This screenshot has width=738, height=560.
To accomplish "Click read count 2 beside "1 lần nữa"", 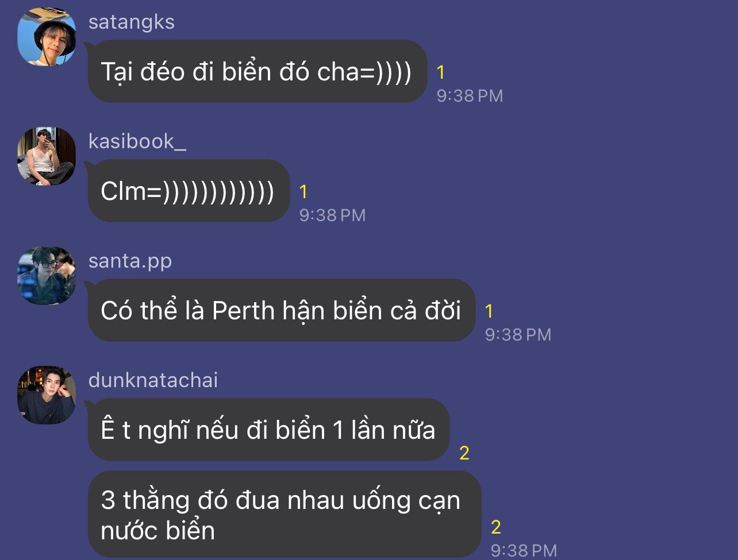I will point(464,454).
